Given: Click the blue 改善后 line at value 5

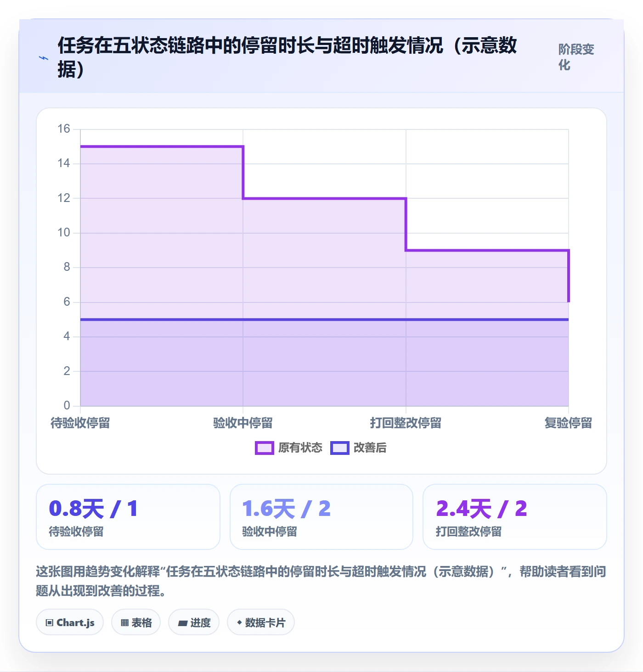Looking at the screenshot, I should pos(324,319).
